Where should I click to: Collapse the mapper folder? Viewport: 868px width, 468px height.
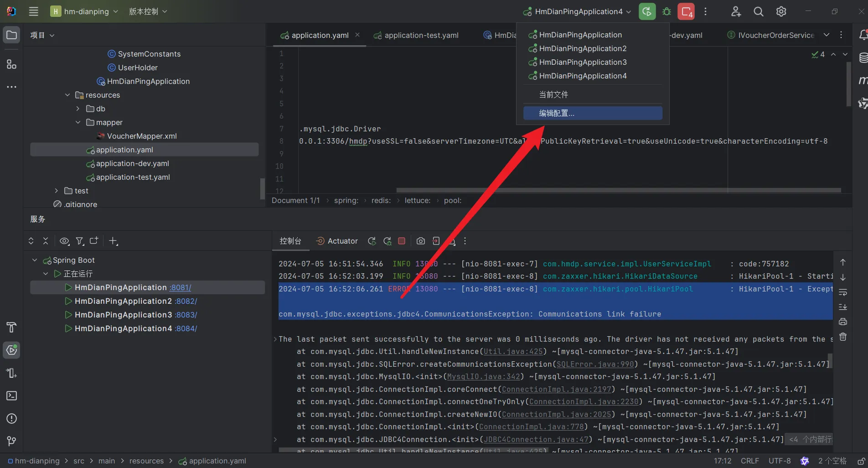[x=78, y=122]
